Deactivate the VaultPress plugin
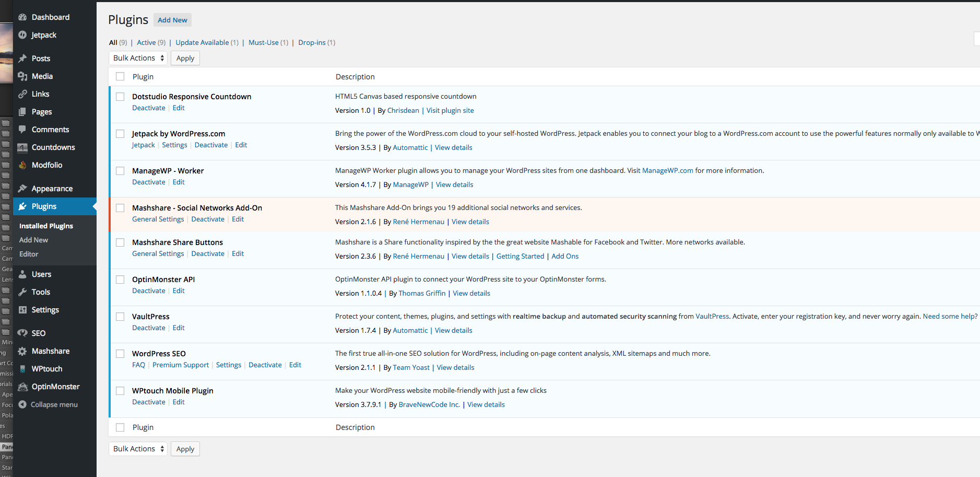 pos(149,328)
